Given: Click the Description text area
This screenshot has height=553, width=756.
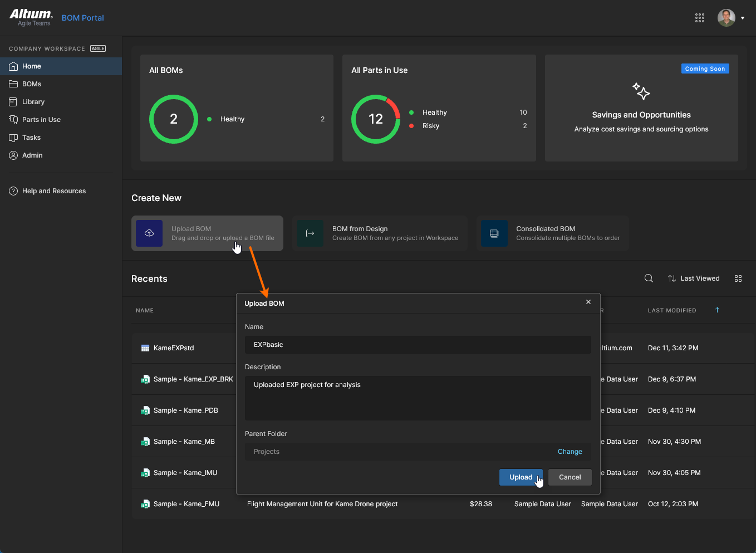Looking at the screenshot, I should [x=418, y=398].
